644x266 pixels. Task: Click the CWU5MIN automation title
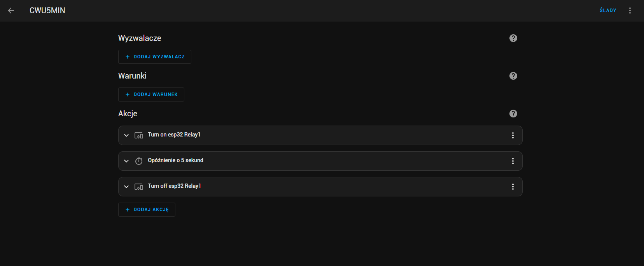tap(47, 10)
